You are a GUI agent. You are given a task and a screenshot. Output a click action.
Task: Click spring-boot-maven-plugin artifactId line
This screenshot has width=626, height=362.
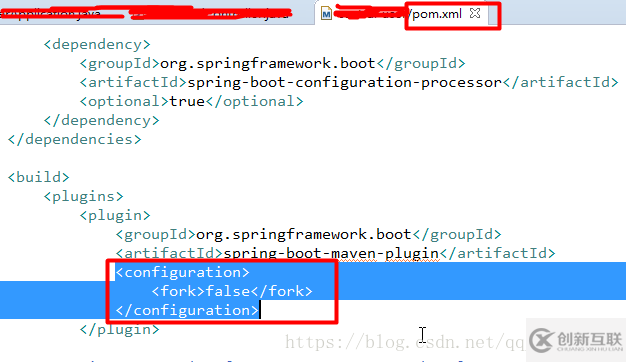335,253
